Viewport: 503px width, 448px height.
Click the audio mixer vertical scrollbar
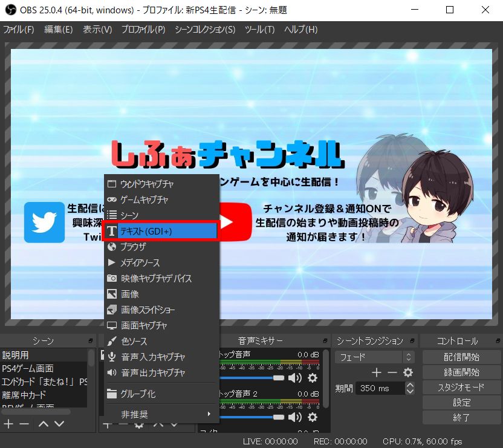pos(326,378)
